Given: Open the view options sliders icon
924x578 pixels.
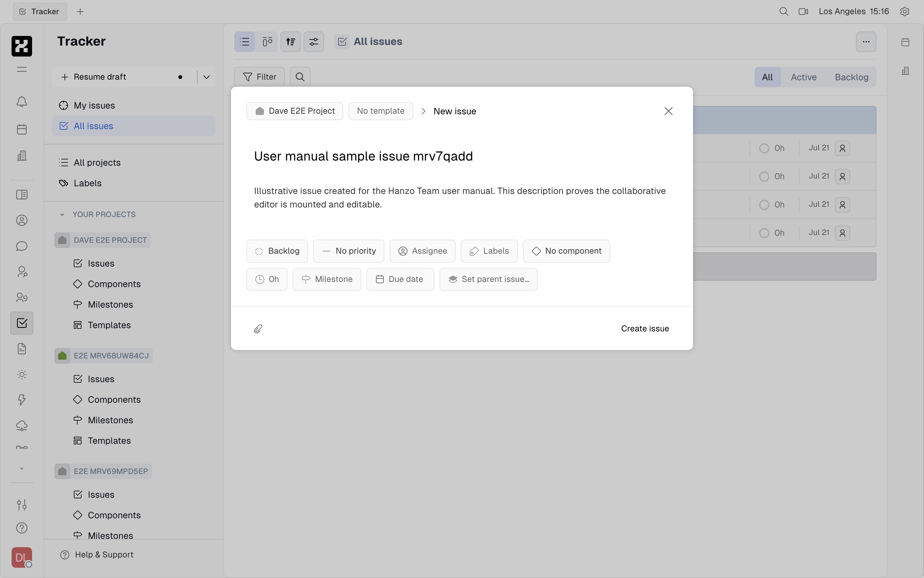Looking at the screenshot, I should pyautogui.click(x=314, y=42).
